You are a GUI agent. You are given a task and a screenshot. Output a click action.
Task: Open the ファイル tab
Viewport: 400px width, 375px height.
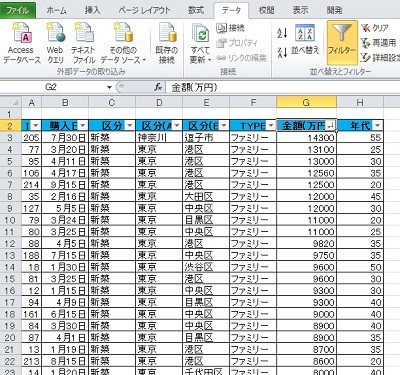pos(18,10)
